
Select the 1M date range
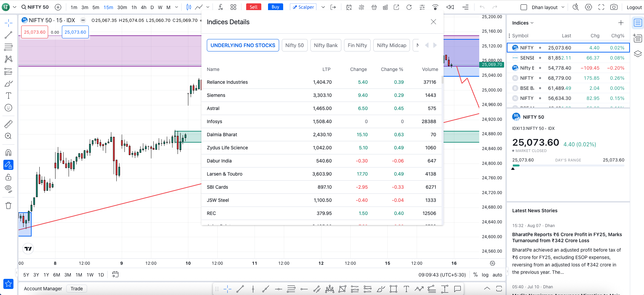tap(79, 275)
